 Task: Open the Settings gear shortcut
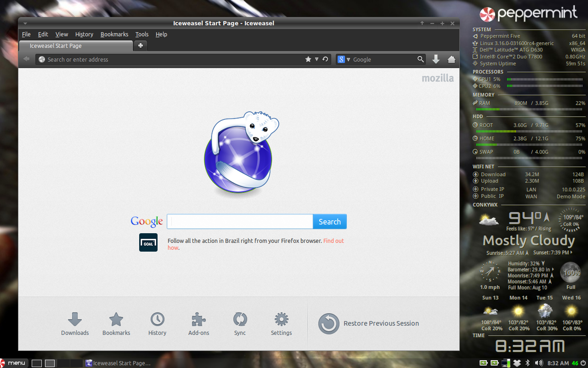[x=281, y=324]
